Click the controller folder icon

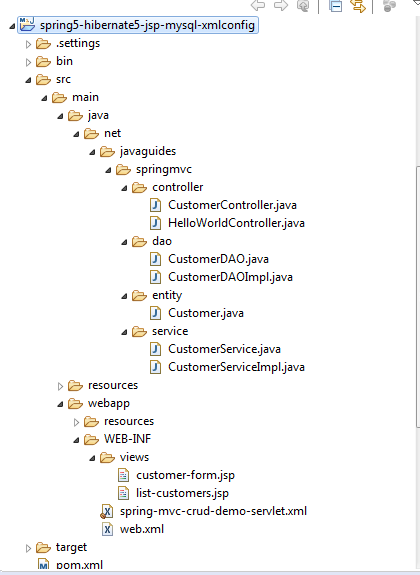(139, 188)
